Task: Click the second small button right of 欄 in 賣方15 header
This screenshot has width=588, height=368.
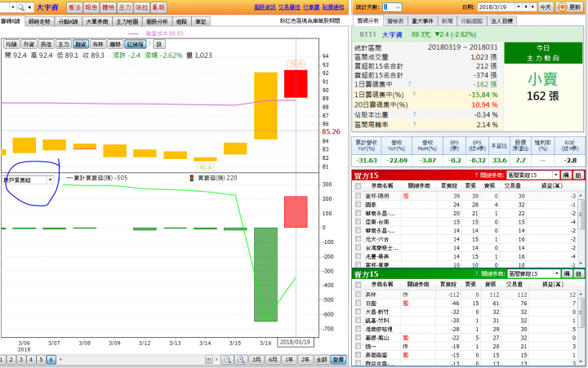Action: point(579,273)
